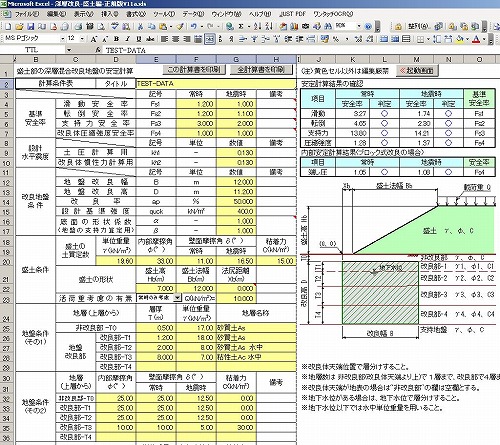Image resolution: width=500 pixels, height=445 pixels.
Task: Select the Format Painter brush
Action: pos(180,26)
